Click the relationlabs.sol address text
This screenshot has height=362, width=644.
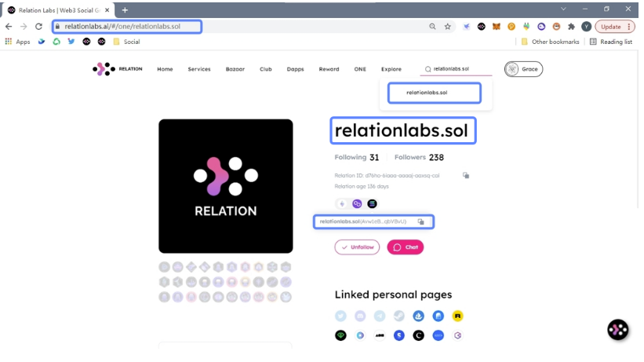(363, 221)
